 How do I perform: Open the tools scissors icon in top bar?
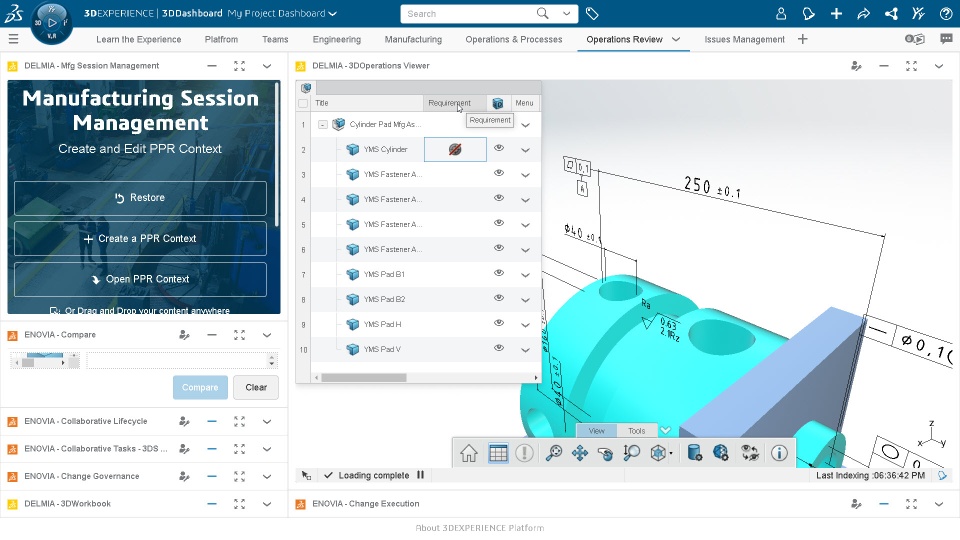pos(918,13)
